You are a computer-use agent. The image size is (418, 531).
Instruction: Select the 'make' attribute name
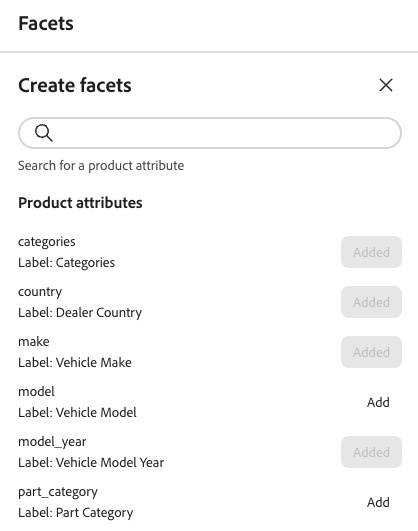pos(34,342)
